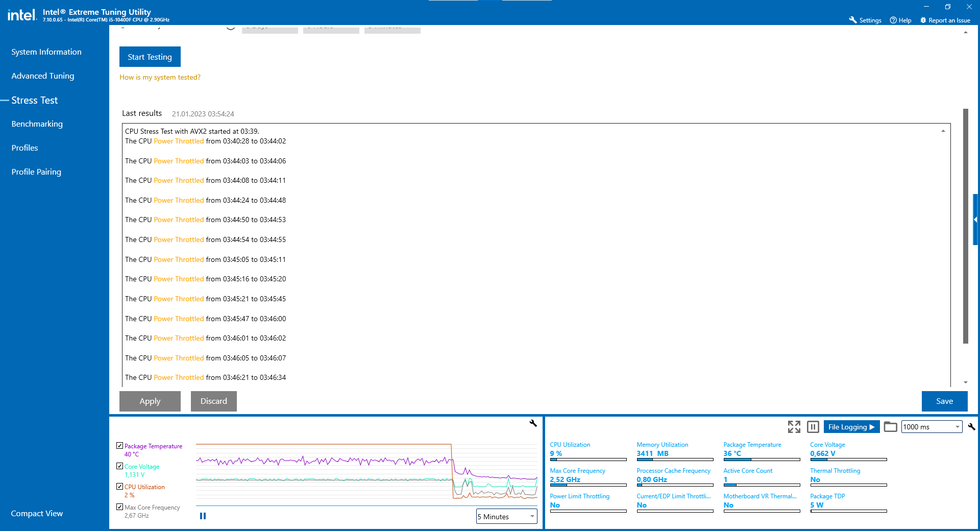Click the CPU Utilization 9 % value
This screenshot has height=531, width=980.
(556, 453)
